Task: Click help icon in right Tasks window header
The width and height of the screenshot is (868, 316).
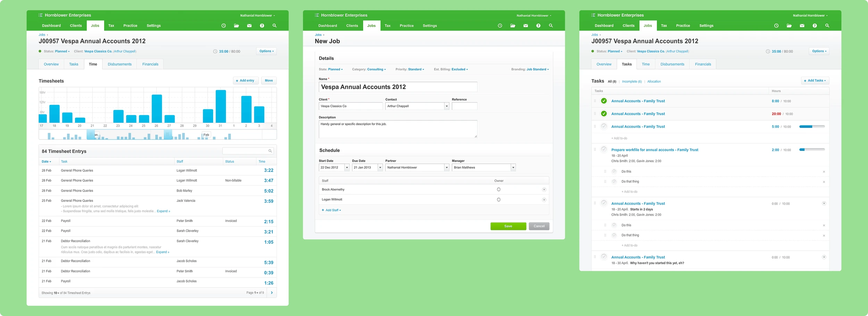Action: 815,26
